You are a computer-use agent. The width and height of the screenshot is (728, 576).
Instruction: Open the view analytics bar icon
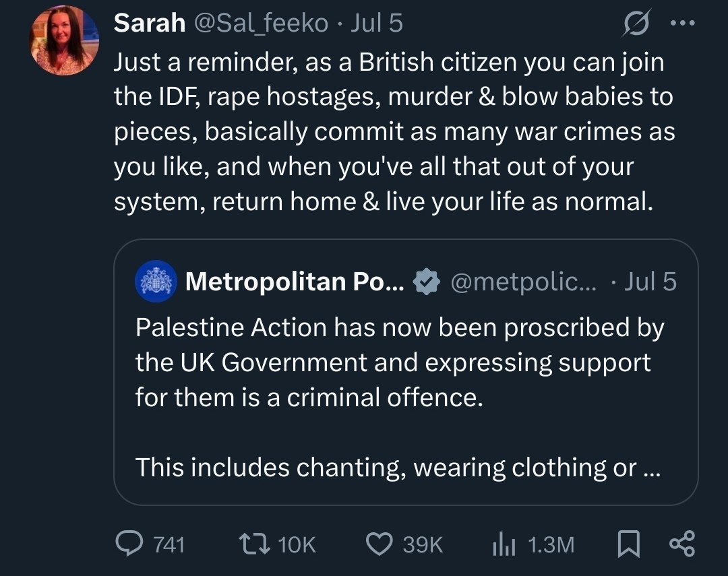pos(504,544)
